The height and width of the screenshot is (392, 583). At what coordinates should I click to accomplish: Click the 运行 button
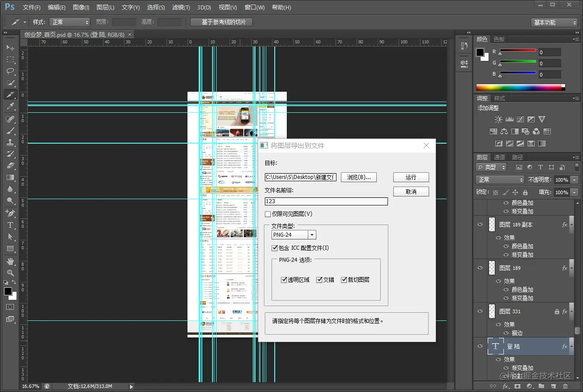pyautogui.click(x=411, y=177)
